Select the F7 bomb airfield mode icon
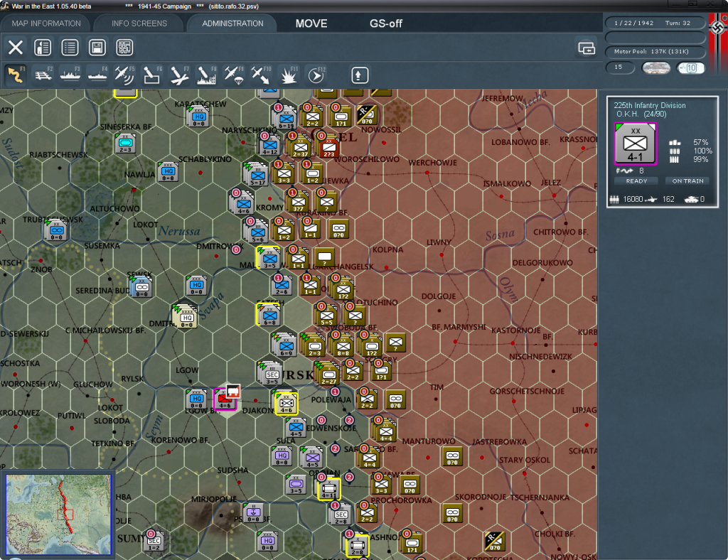 179,75
